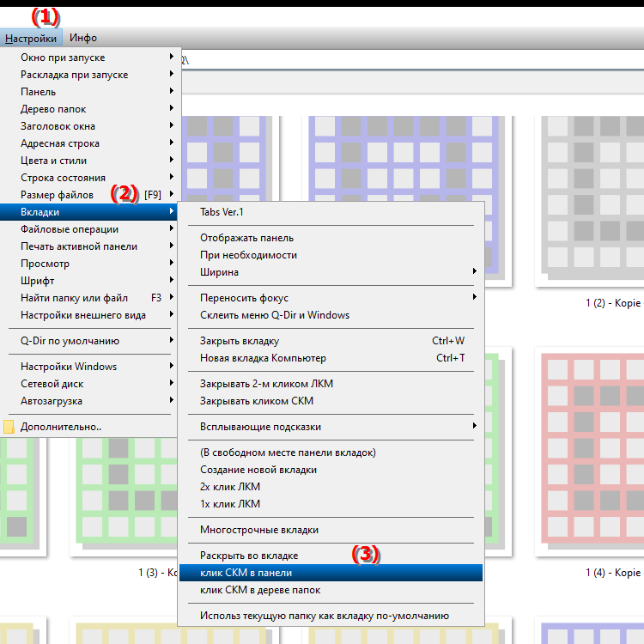Screen dimensions: 644x644
Task: Choose Новая вкладка Компьютер Ctrl+T
Action: tap(331, 359)
